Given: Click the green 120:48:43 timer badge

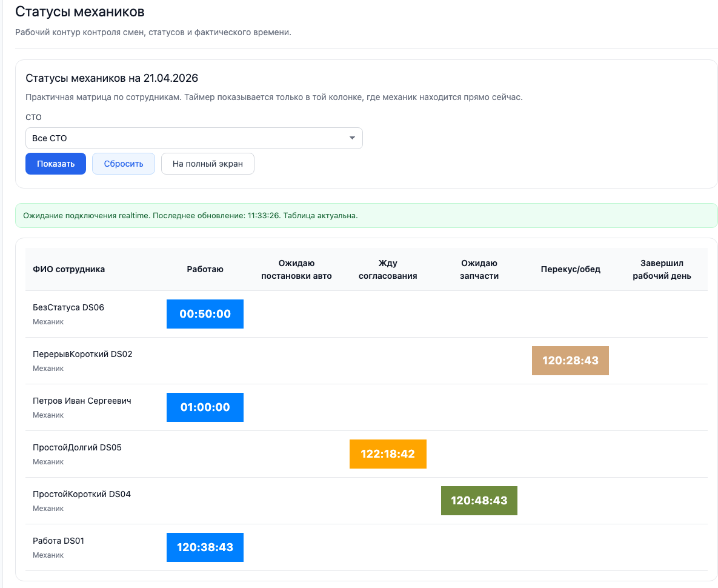Looking at the screenshot, I should click(x=479, y=501).
